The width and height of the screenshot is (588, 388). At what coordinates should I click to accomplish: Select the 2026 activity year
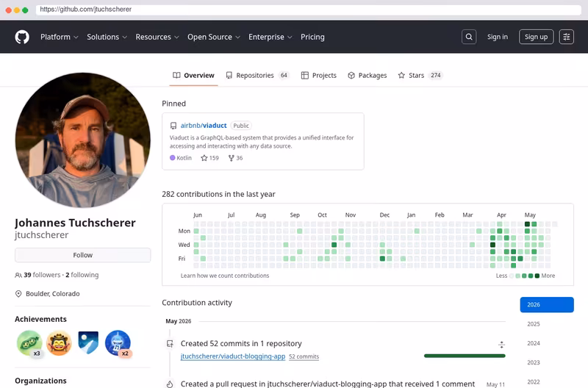[547, 305]
